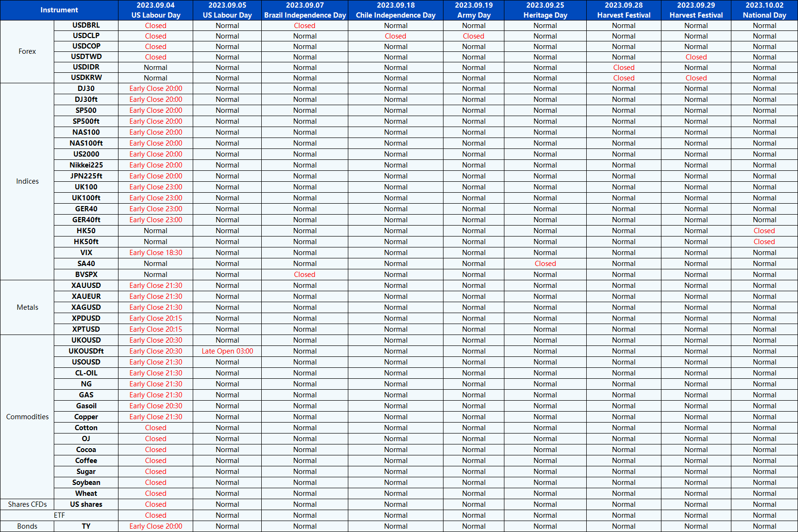This screenshot has width=798, height=532.
Task: Click USDCLP Closed cell under Army Day
Action: 473,36
